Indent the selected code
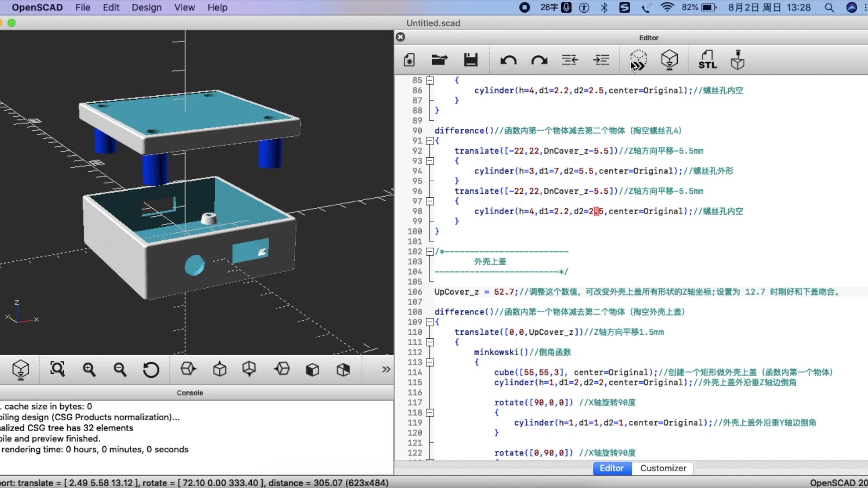868x488 pixels. (601, 60)
